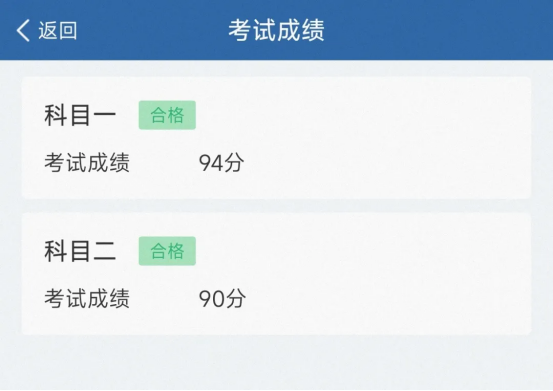Viewport: 553px width, 391px height.
Task: Open the 科目一 result card
Action: click(x=276, y=138)
